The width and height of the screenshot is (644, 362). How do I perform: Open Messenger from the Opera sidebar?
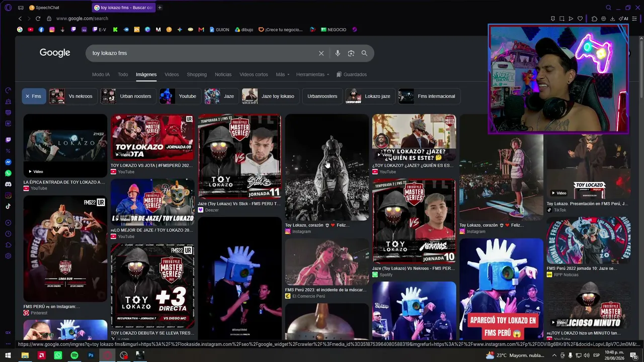[8, 162]
